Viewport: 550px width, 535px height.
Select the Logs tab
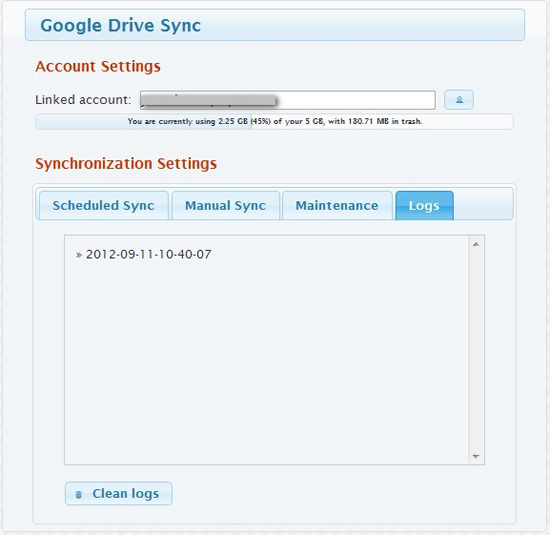click(424, 206)
